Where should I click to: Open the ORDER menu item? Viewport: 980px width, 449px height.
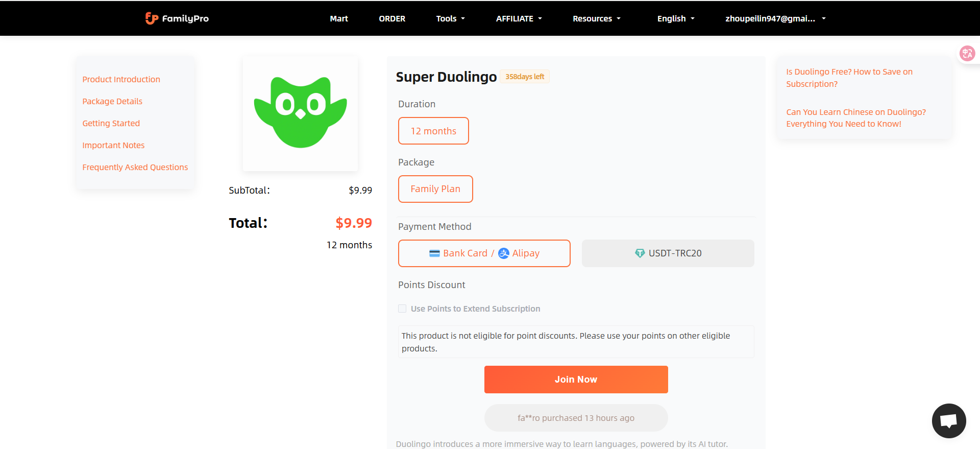392,18
